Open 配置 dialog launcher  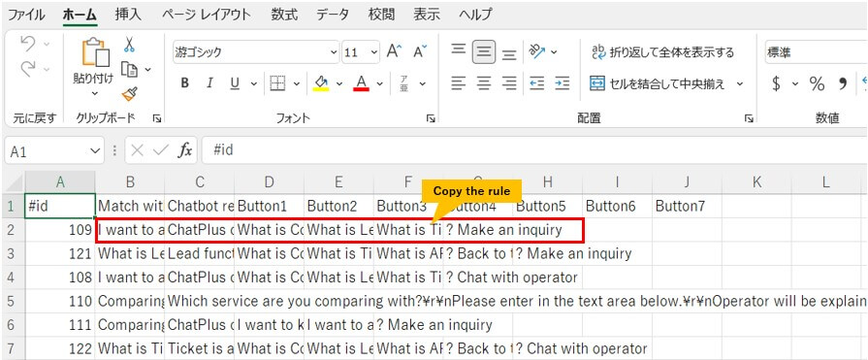pyautogui.click(x=749, y=118)
